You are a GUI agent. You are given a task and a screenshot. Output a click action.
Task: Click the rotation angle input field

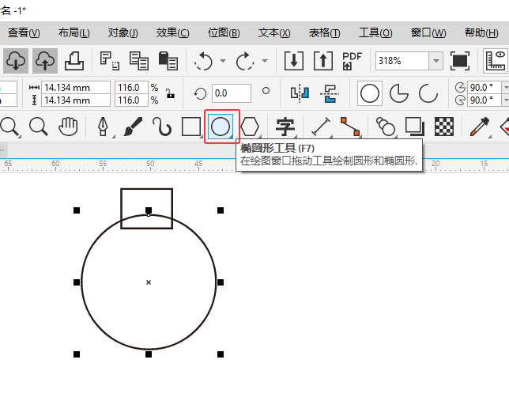pyautogui.click(x=231, y=93)
